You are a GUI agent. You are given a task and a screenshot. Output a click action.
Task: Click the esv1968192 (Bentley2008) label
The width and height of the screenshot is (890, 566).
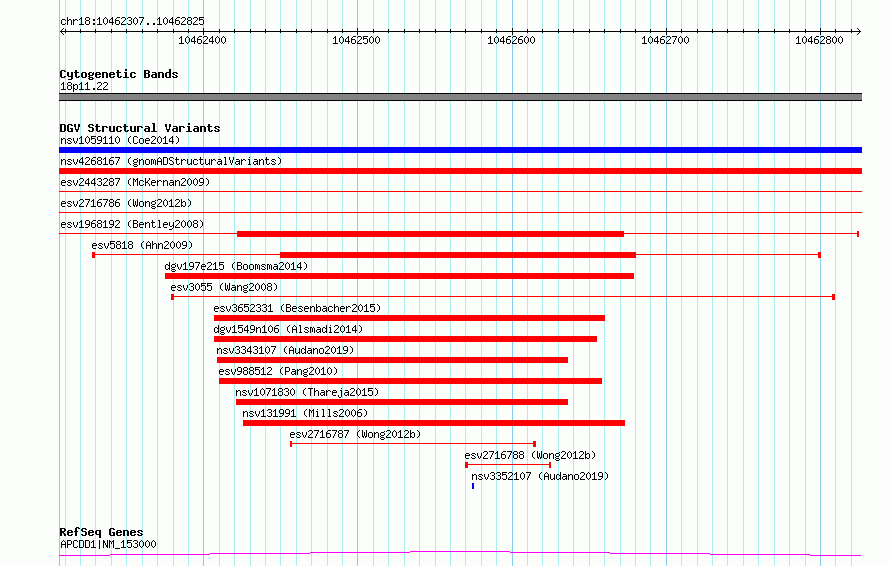(x=132, y=224)
